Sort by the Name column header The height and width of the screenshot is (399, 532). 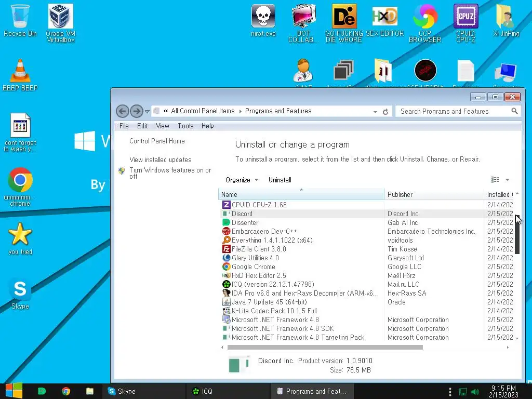pos(301,194)
